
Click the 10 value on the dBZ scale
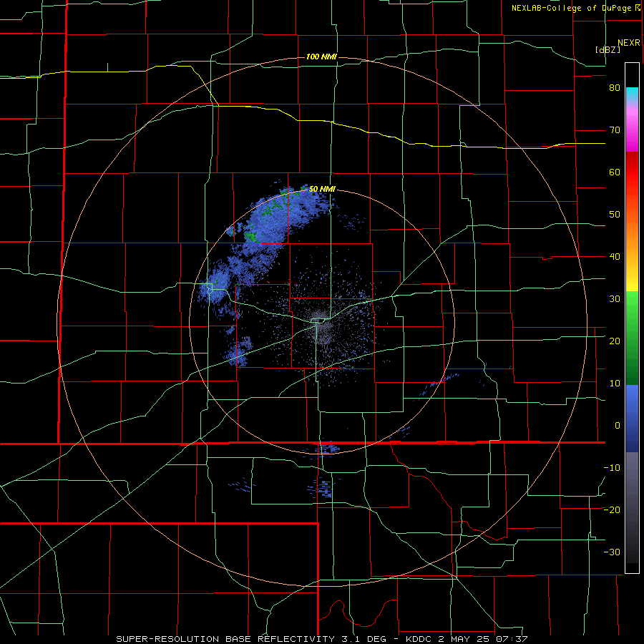click(615, 384)
